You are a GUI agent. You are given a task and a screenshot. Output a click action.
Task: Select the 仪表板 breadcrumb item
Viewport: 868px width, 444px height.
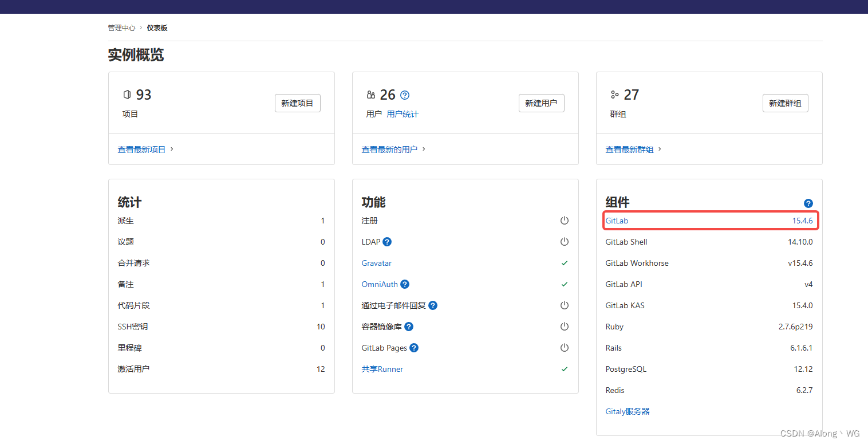pyautogui.click(x=157, y=27)
